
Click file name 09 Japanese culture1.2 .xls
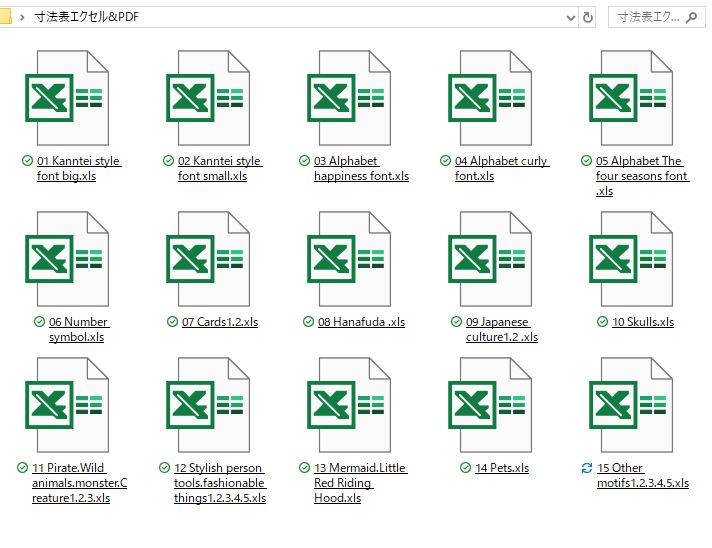(x=502, y=329)
